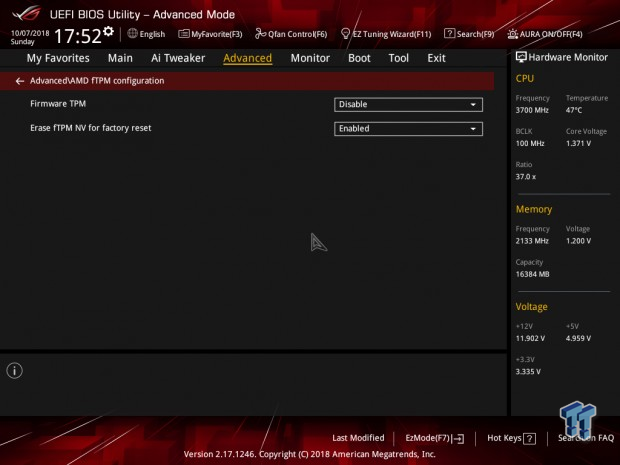Click the +12V value 11.902 V
This screenshot has width=620, height=465.
[x=530, y=338]
